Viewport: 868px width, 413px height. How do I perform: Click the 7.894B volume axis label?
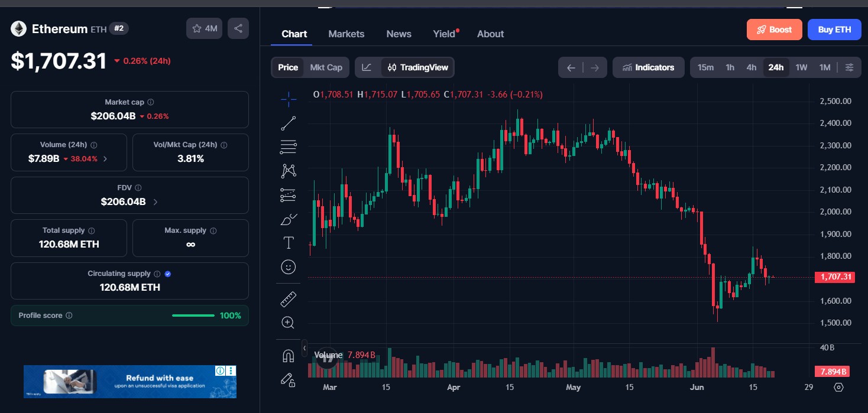pos(832,372)
